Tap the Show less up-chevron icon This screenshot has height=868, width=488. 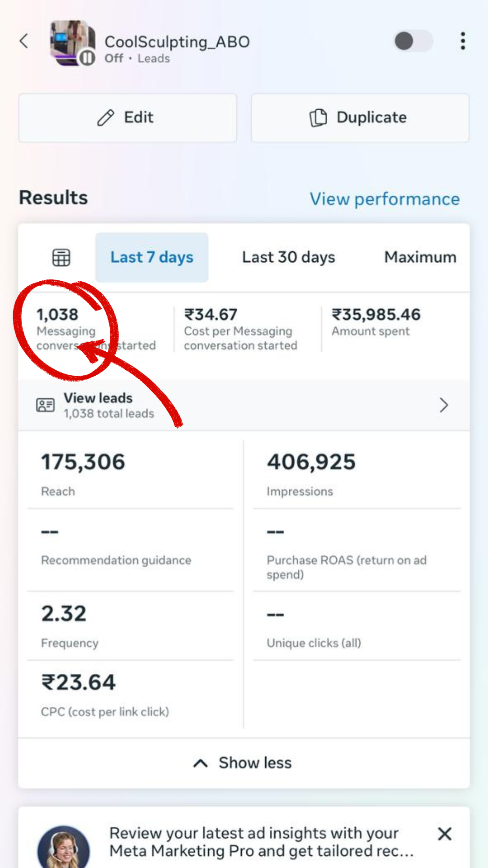(x=200, y=764)
